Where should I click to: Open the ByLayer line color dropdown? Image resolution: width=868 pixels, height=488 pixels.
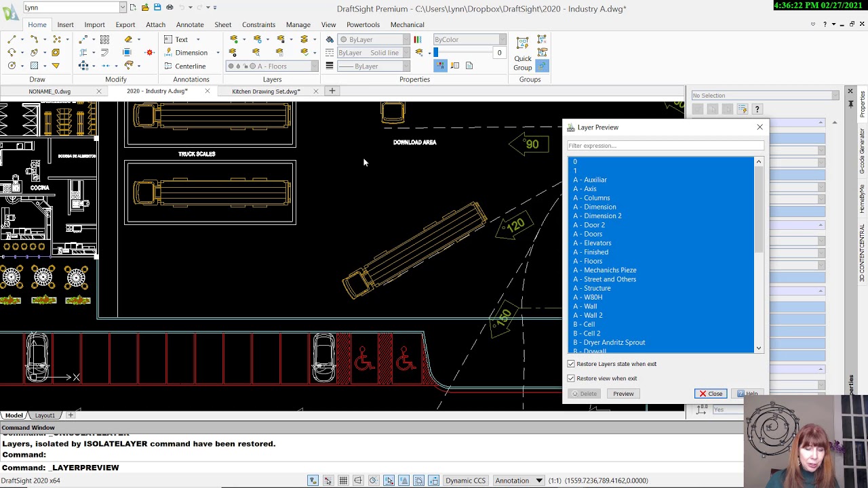(406, 39)
